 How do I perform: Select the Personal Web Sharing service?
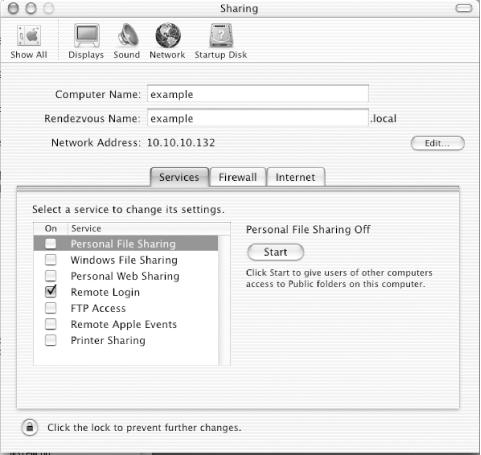tap(126, 276)
